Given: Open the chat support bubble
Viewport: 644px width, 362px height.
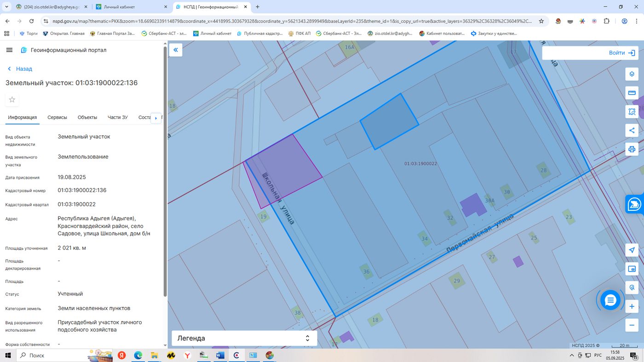Looking at the screenshot, I should pos(610,300).
